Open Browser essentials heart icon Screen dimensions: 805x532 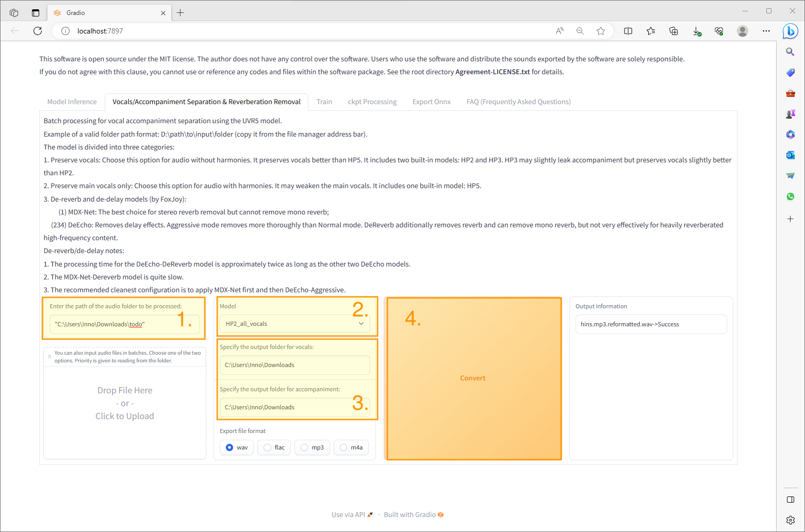point(719,31)
